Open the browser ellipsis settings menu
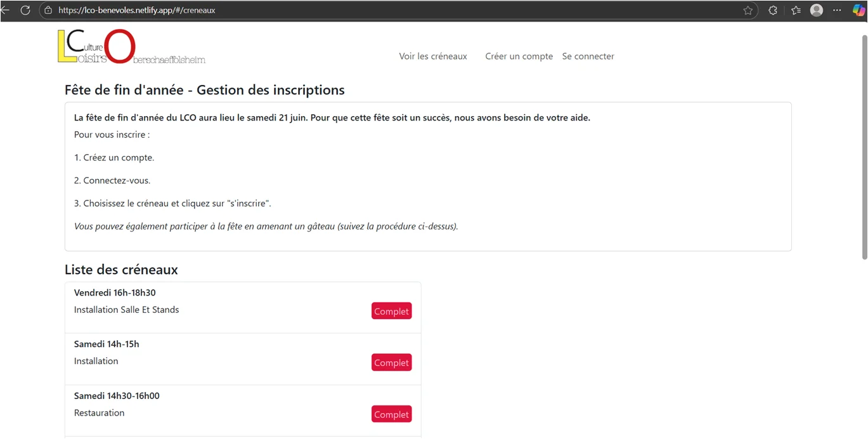Screen dimensions: 868x439 pos(836,10)
